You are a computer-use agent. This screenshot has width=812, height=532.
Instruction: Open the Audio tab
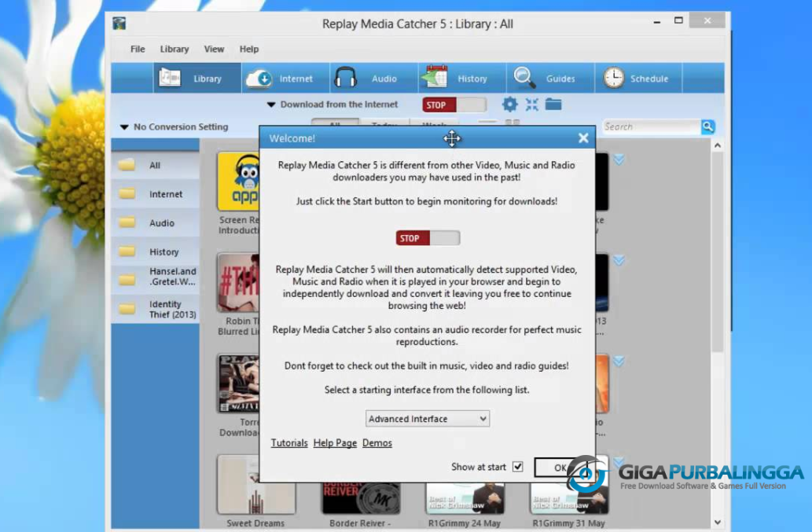374,78
